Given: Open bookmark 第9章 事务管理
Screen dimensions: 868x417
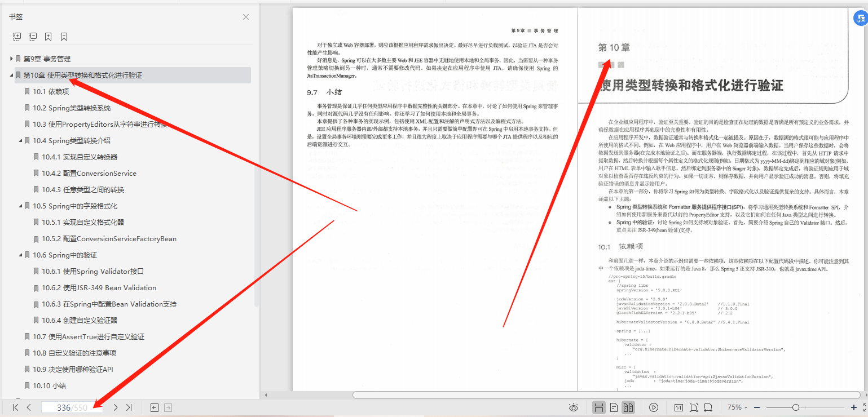Looking at the screenshot, I should pyautogui.click(x=47, y=59).
